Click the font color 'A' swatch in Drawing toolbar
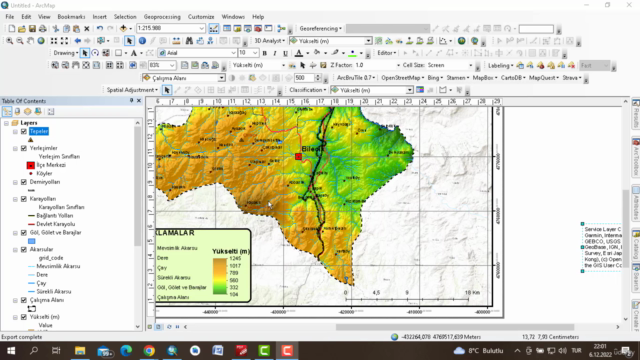Screen dimensions: 640x360 pyautogui.click(x=298, y=53)
